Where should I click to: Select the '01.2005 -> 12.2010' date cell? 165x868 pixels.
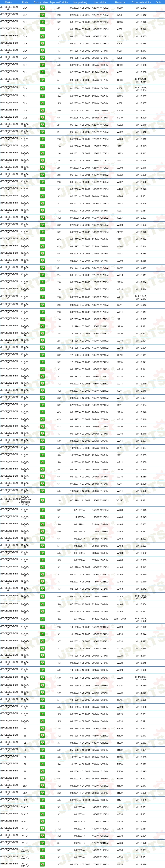pos(80,118)
